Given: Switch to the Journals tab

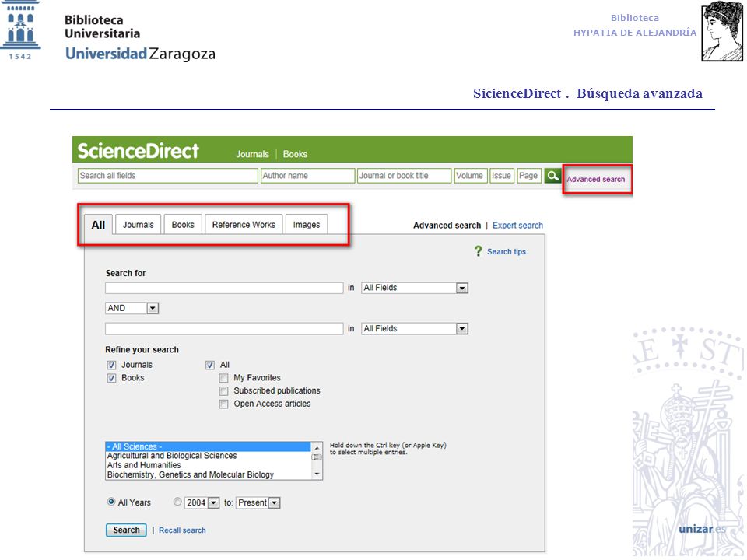Looking at the screenshot, I should 139,224.
